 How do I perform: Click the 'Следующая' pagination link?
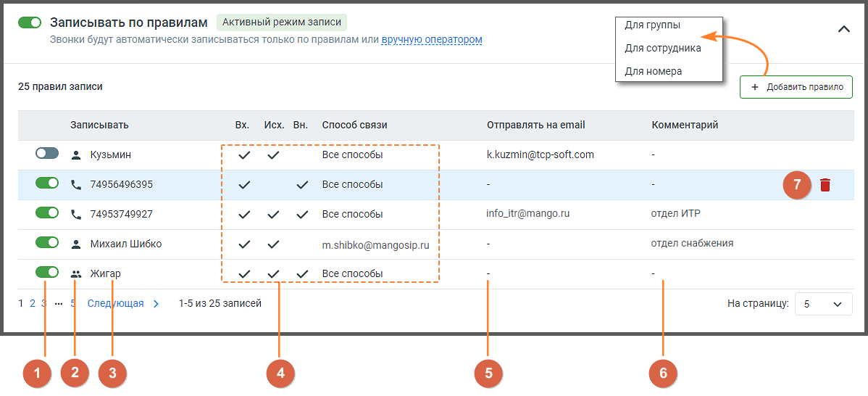(x=116, y=303)
